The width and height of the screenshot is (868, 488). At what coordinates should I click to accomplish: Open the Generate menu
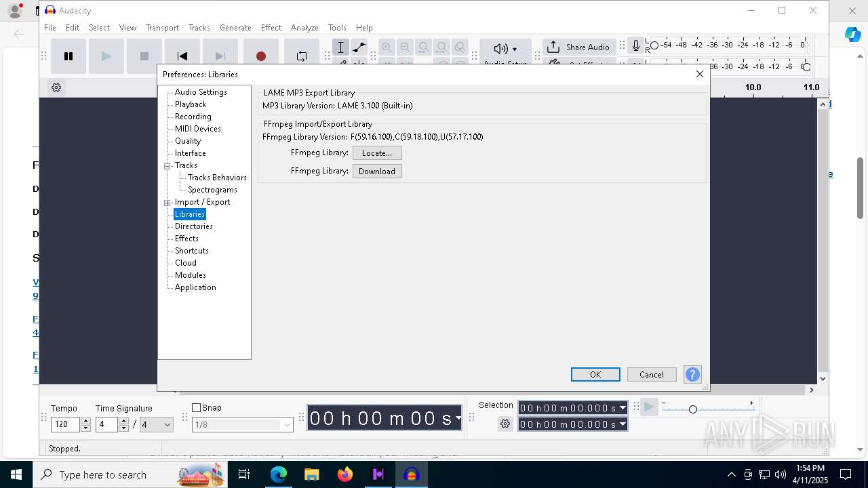[235, 28]
